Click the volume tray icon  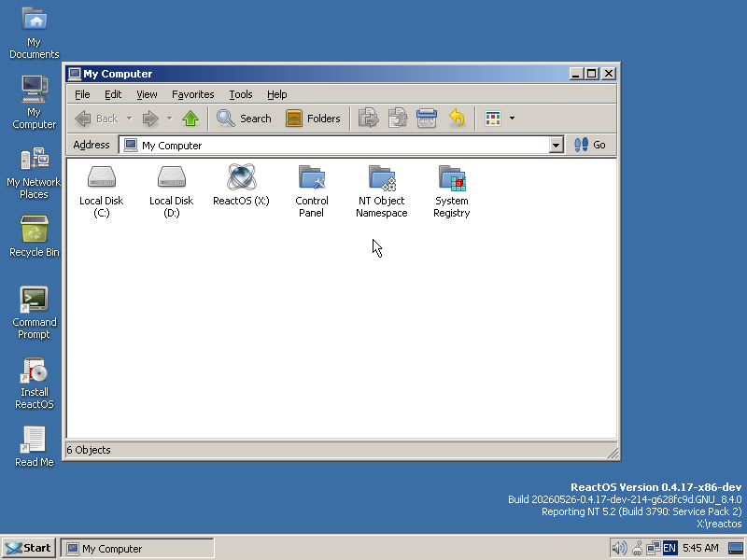click(619, 548)
